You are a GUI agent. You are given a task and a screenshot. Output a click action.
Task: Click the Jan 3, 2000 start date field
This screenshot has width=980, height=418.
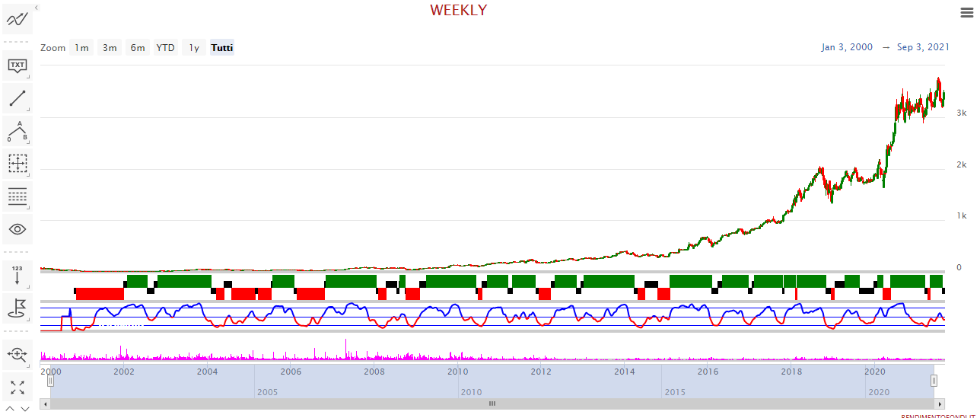pyautogui.click(x=847, y=47)
